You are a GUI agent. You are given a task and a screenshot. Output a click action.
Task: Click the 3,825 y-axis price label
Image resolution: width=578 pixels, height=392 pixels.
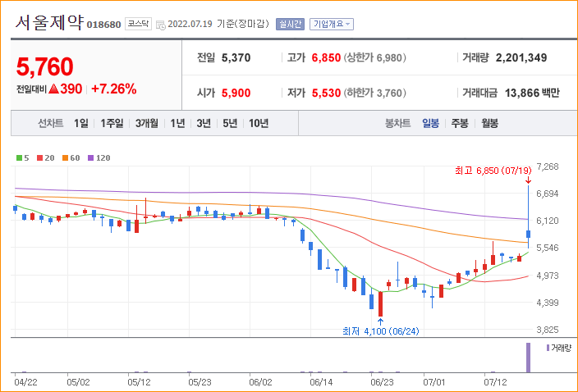pos(548,330)
